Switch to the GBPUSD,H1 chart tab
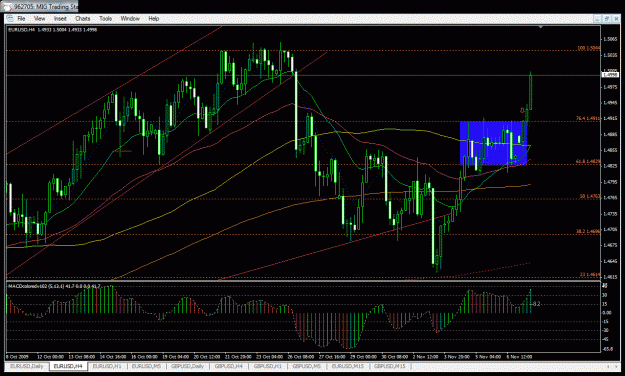Image resolution: width=625 pixels, height=376 pixels. click(267, 366)
